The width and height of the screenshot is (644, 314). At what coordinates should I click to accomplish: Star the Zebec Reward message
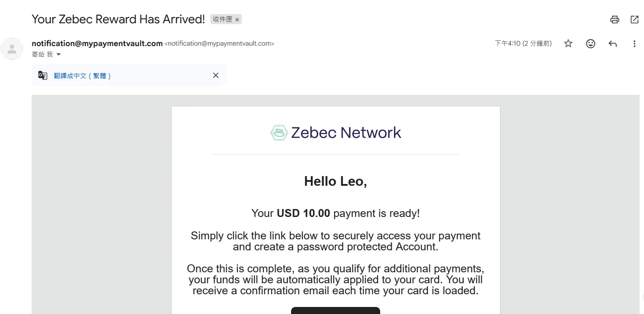pyautogui.click(x=568, y=43)
